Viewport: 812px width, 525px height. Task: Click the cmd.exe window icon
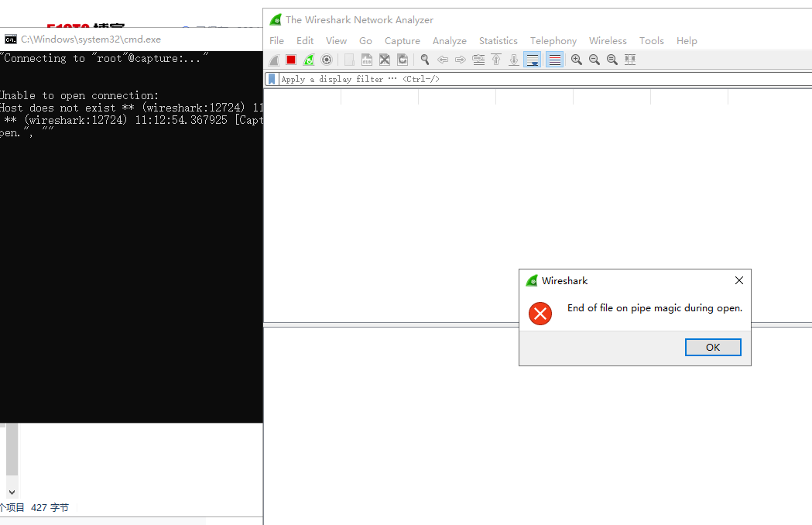coord(10,39)
